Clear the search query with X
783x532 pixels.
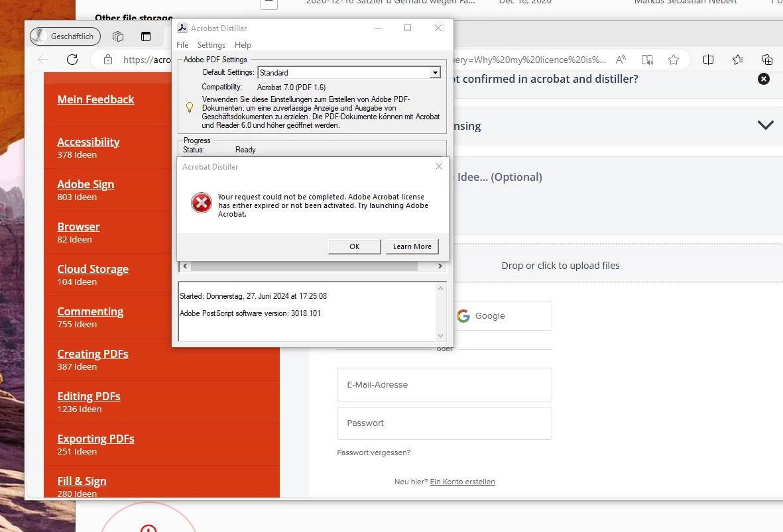(764, 79)
